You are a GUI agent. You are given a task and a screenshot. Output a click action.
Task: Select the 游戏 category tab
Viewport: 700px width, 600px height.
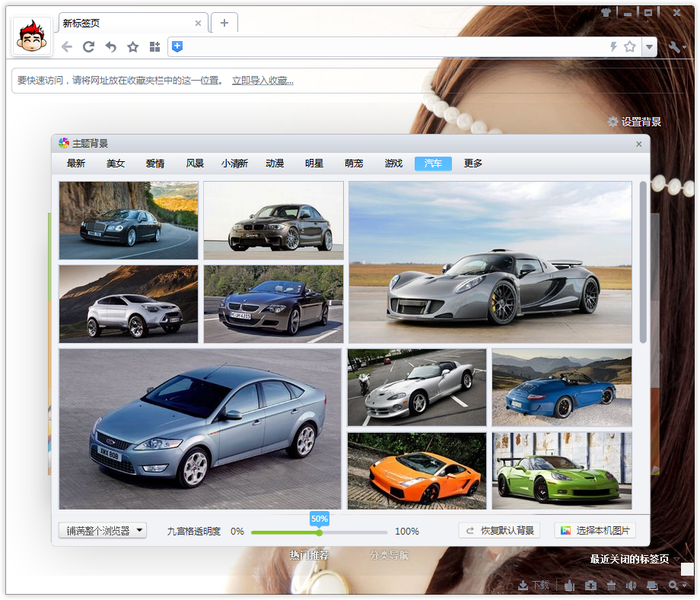[x=394, y=163]
